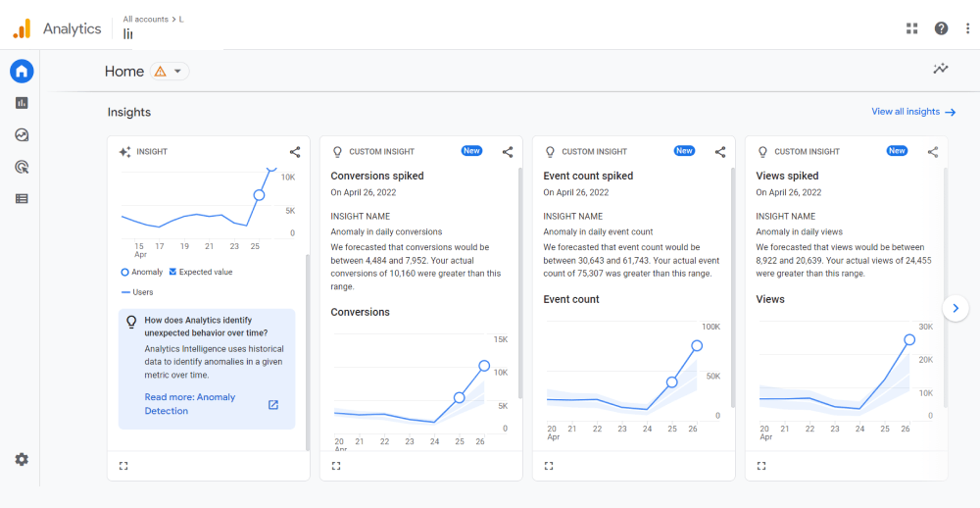Open Admin settings gear icon
The image size is (980, 508).
coord(22,460)
